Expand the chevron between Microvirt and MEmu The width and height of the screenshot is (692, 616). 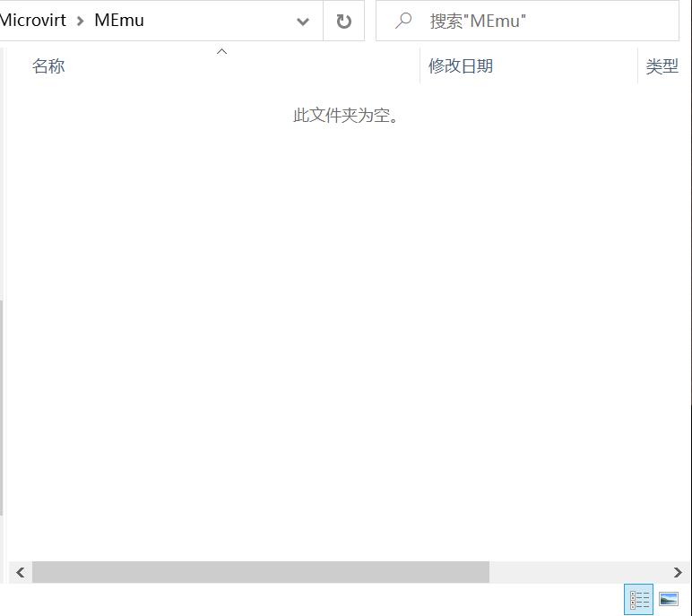80,21
